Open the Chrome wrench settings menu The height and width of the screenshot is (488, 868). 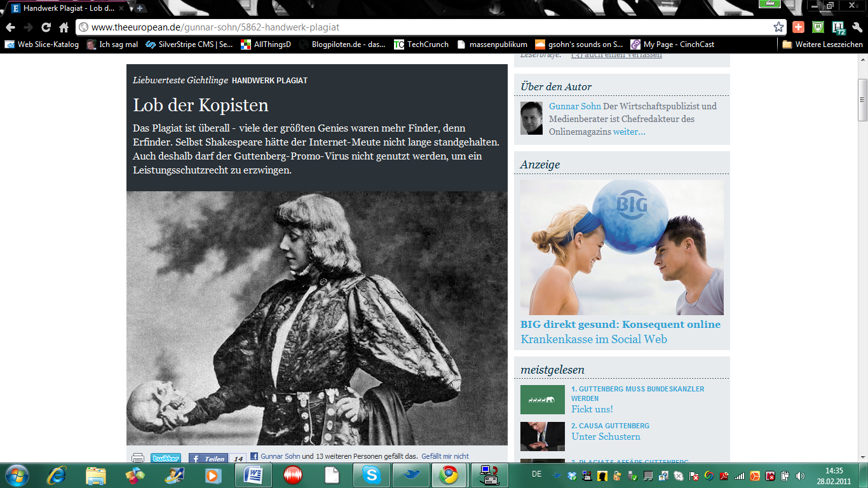pos(857,27)
